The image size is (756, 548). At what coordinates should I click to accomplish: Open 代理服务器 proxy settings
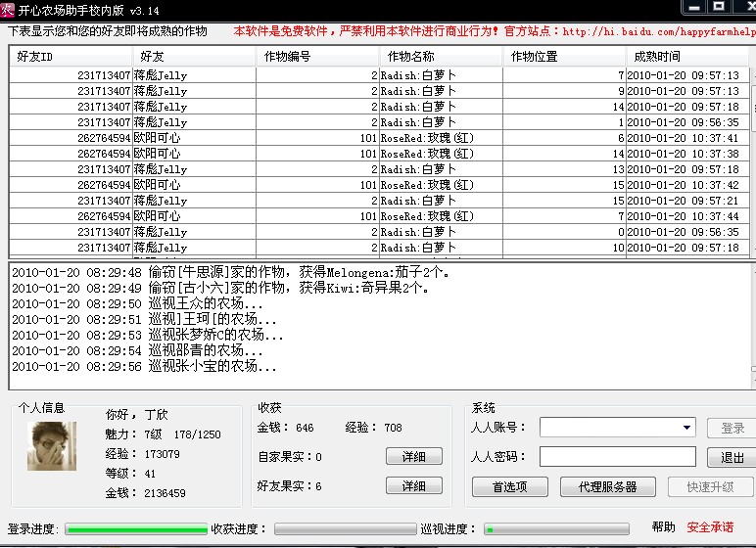(x=606, y=486)
